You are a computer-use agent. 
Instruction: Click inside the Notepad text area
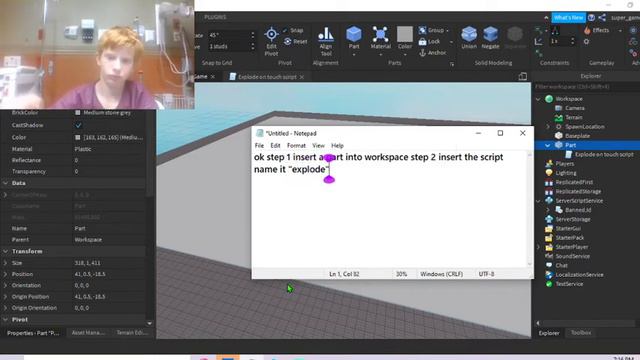tap(390, 209)
